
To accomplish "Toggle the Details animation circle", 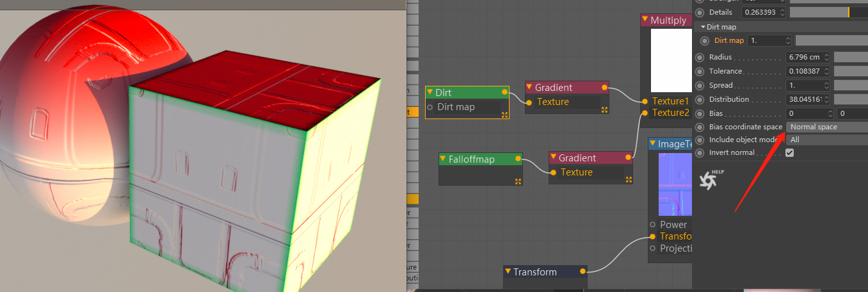I will pos(699,12).
